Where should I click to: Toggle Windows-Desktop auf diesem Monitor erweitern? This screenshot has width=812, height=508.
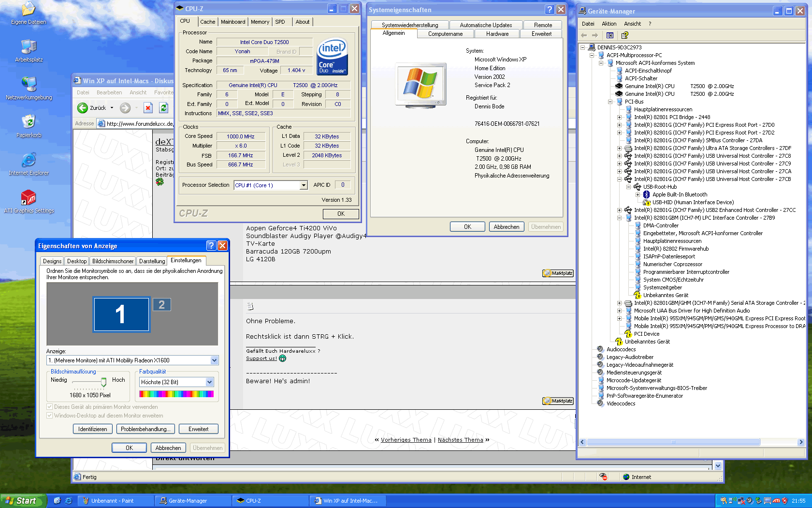[49, 416]
